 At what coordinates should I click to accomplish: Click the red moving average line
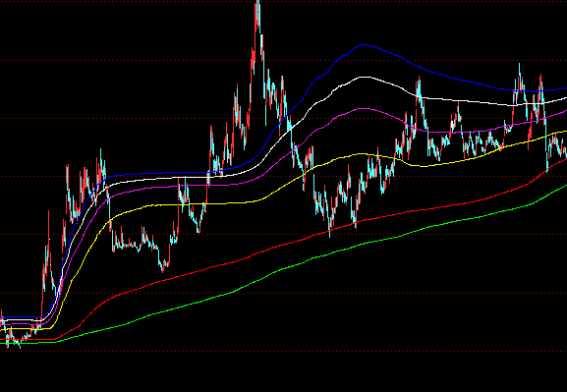click(283, 245)
